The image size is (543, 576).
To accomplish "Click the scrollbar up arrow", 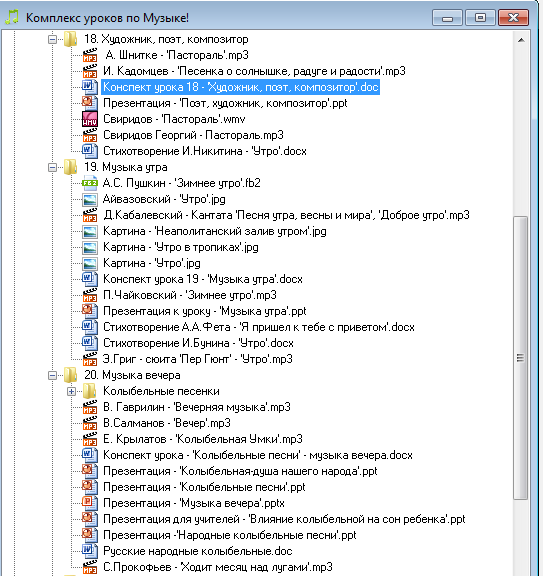I will [x=521, y=40].
